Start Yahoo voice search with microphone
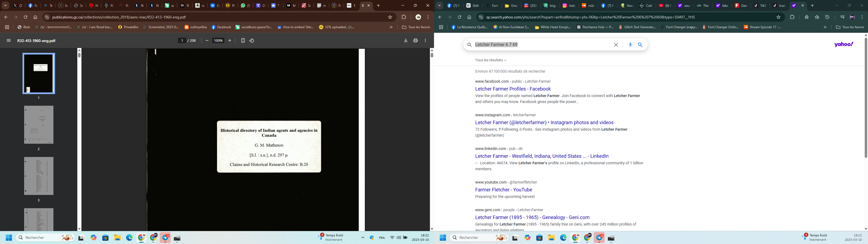 tap(630, 45)
